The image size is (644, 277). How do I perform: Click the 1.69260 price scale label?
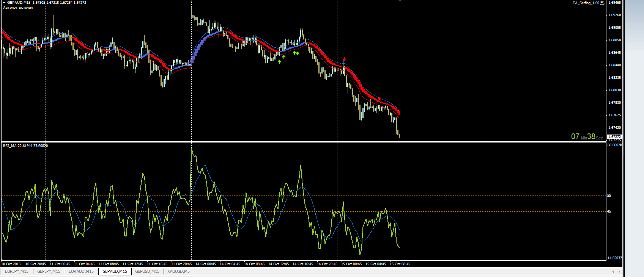614,15
